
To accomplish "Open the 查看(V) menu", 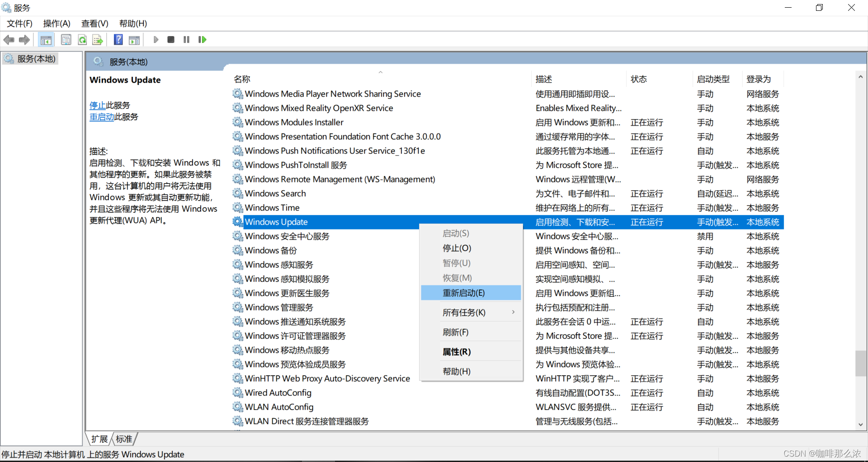I will pos(94,23).
